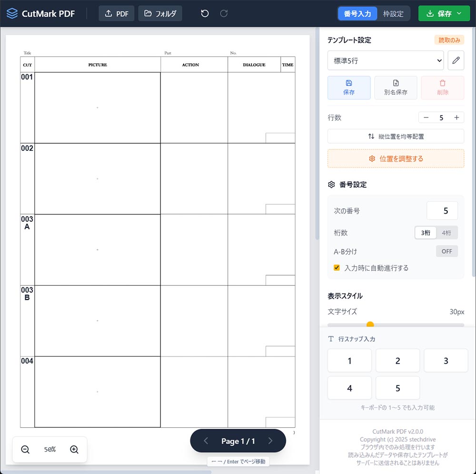This screenshot has width=476, height=474.
Task: Click cut number 001 on the page
Action: (27, 77)
